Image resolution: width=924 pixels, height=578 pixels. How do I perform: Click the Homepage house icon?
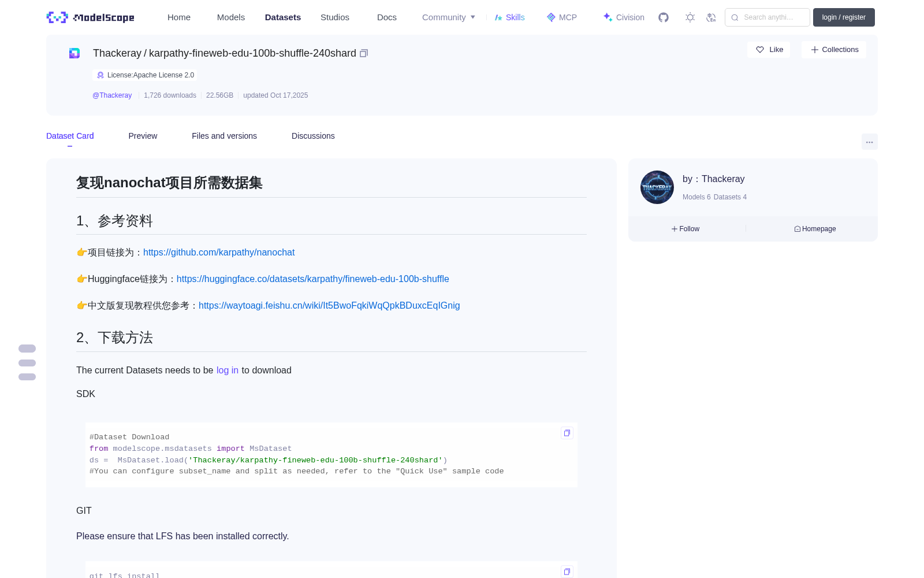pyautogui.click(x=798, y=229)
